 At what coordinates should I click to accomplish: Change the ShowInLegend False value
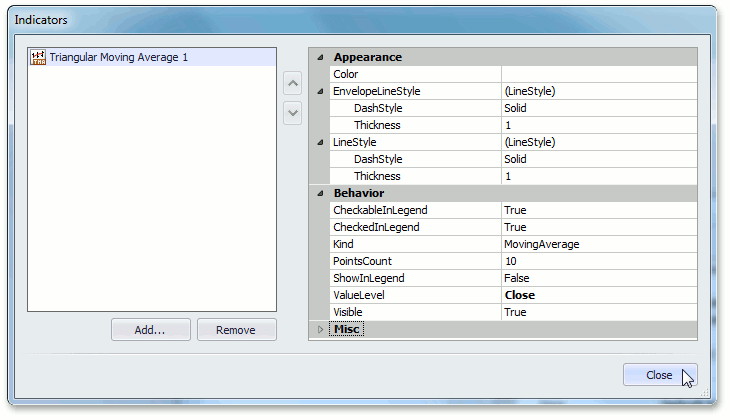pos(599,278)
